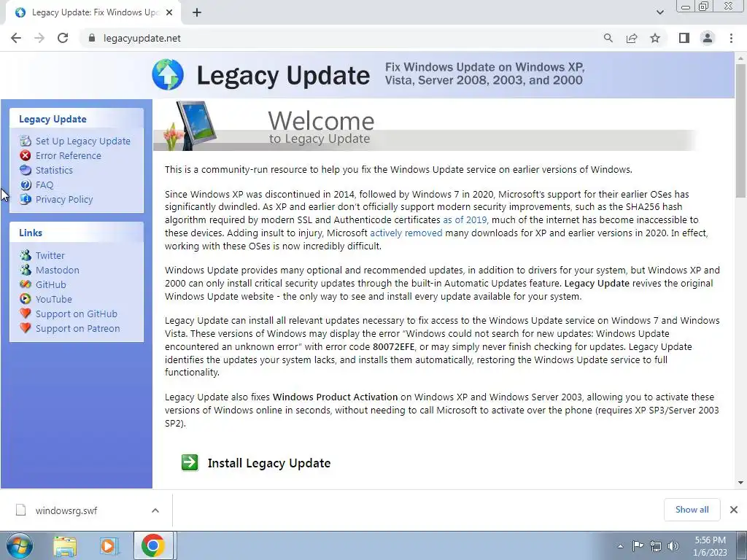Viewport: 747px width, 560px height.
Task: Show hidden tray icons arrow
Action: coord(620,546)
